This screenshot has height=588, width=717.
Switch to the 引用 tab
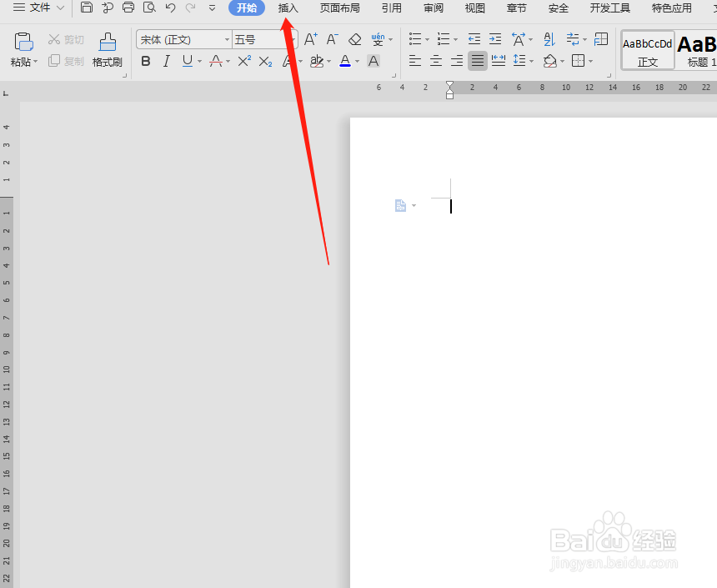392,8
